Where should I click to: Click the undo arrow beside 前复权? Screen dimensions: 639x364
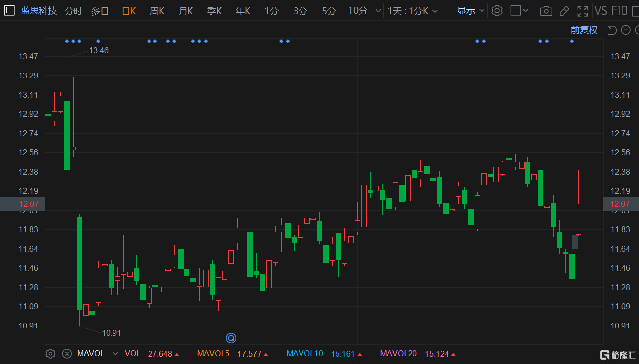pos(612,30)
